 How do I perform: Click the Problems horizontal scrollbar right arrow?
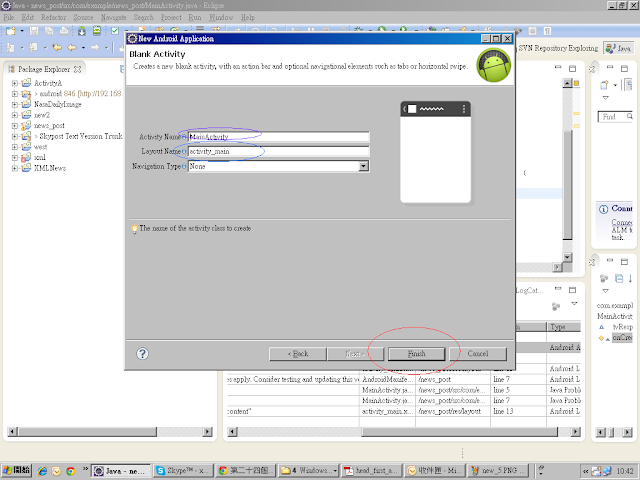pos(576,431)
